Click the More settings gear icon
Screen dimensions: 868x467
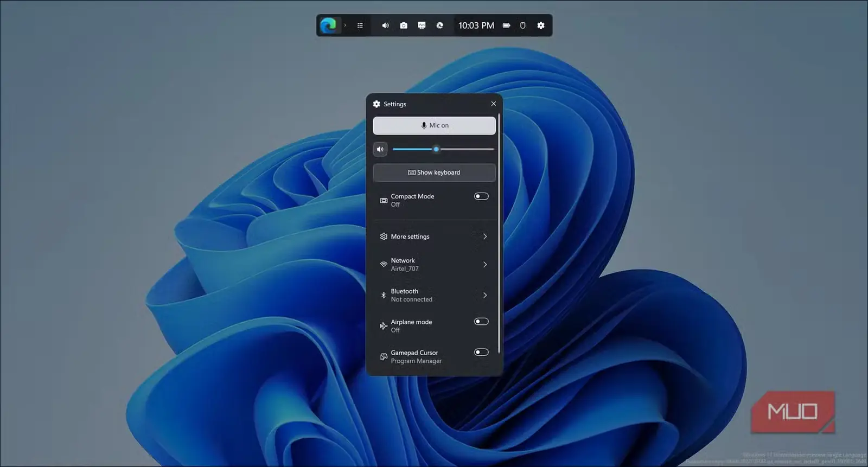384,236
